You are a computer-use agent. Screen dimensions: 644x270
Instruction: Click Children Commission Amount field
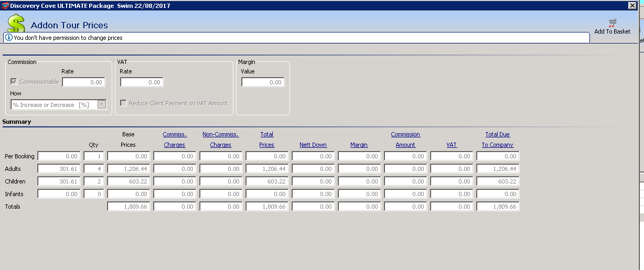(x=405, y=181)
